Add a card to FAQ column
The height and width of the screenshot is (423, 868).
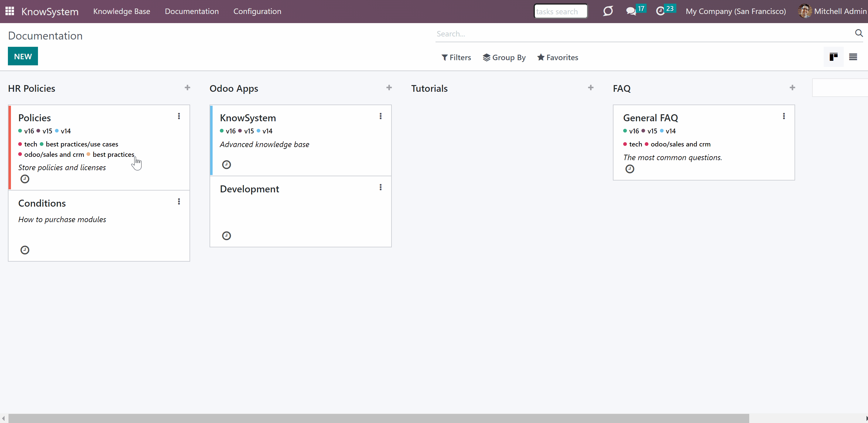[x=792, y=88]
